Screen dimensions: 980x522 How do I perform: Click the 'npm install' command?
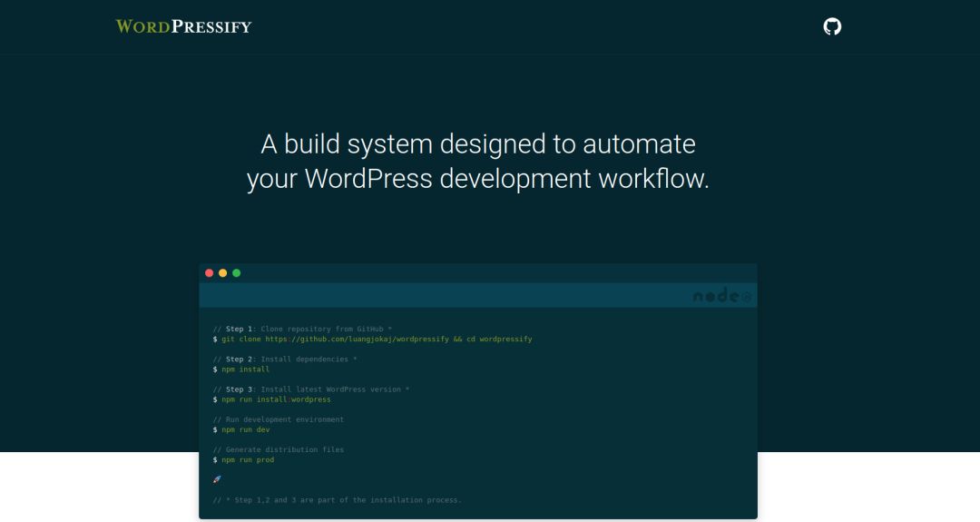(241, 369)
